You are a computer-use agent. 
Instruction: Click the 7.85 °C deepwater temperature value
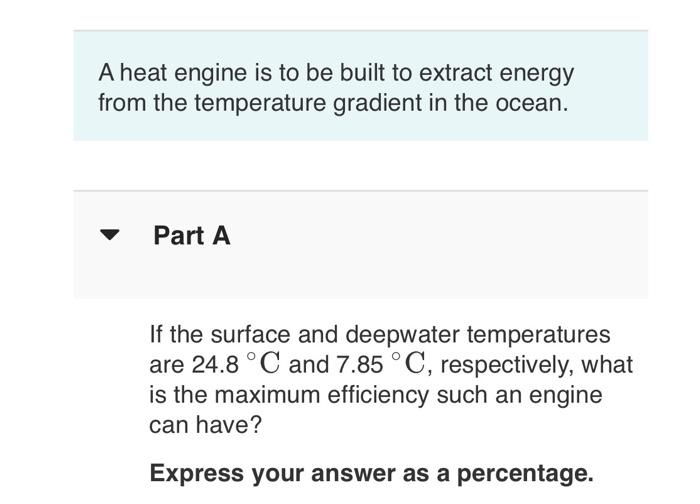pyautogui.click(x=382, y=364)
